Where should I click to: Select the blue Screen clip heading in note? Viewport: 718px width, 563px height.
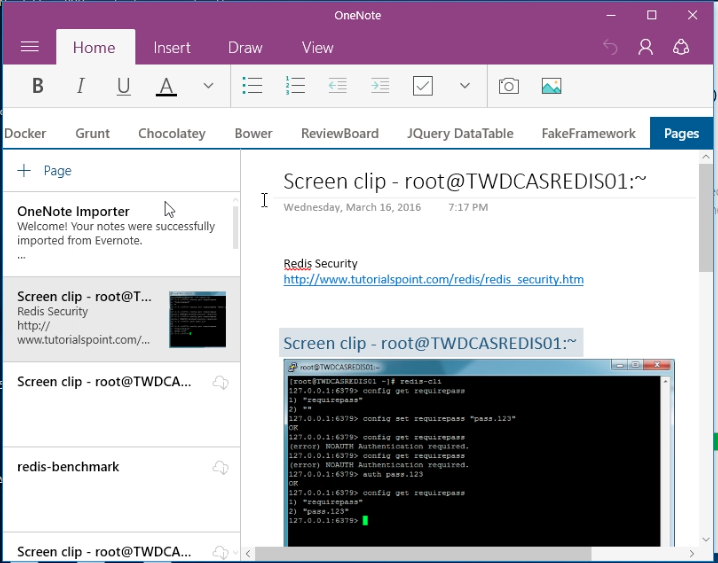coord(430,343)
